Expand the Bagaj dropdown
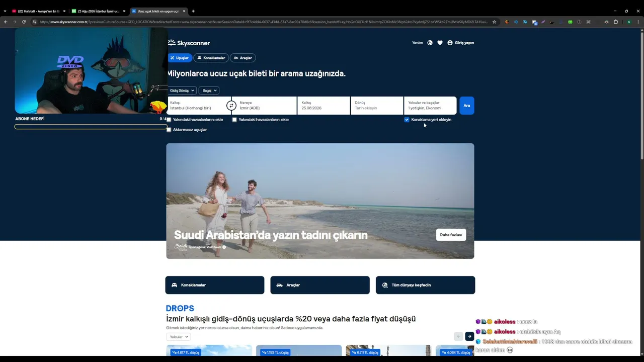The width and height of the screenshot is (644, 362). pos(209,90)
